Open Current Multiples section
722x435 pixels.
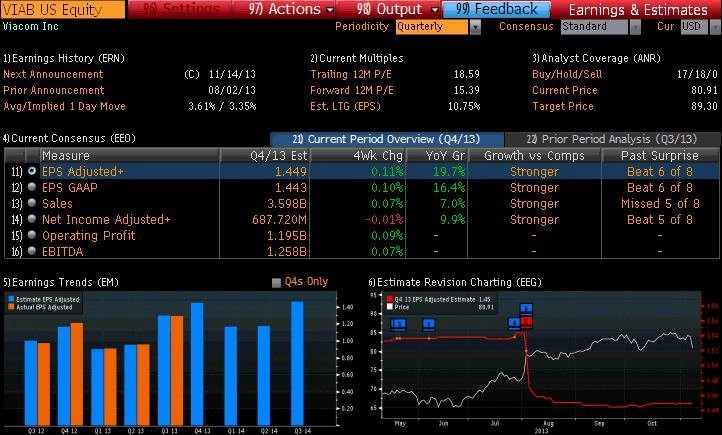click(x=357, y=58)
